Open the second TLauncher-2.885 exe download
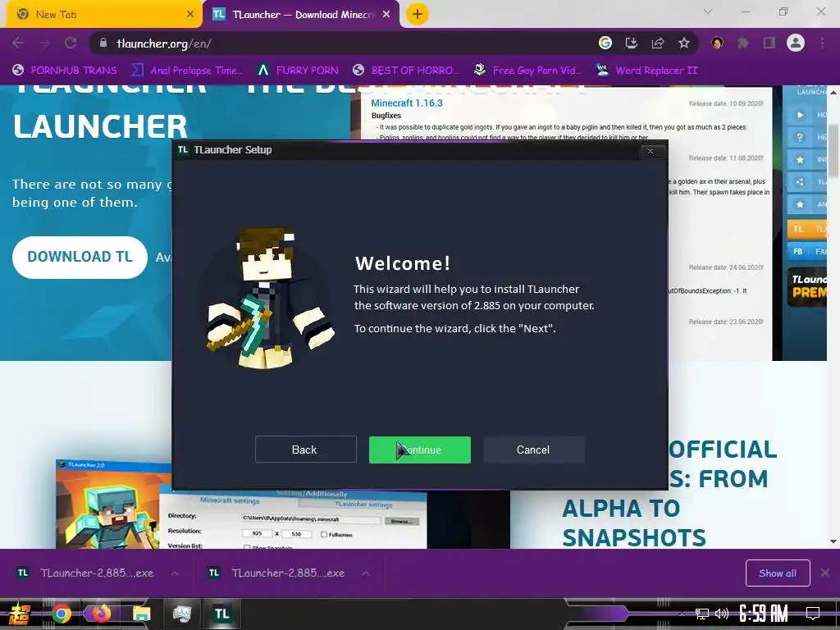 coord(277,573)
